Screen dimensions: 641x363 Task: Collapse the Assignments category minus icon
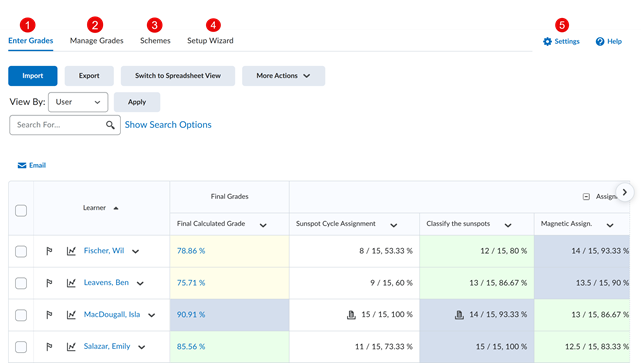pyautogui.click(x=586, y=197)
